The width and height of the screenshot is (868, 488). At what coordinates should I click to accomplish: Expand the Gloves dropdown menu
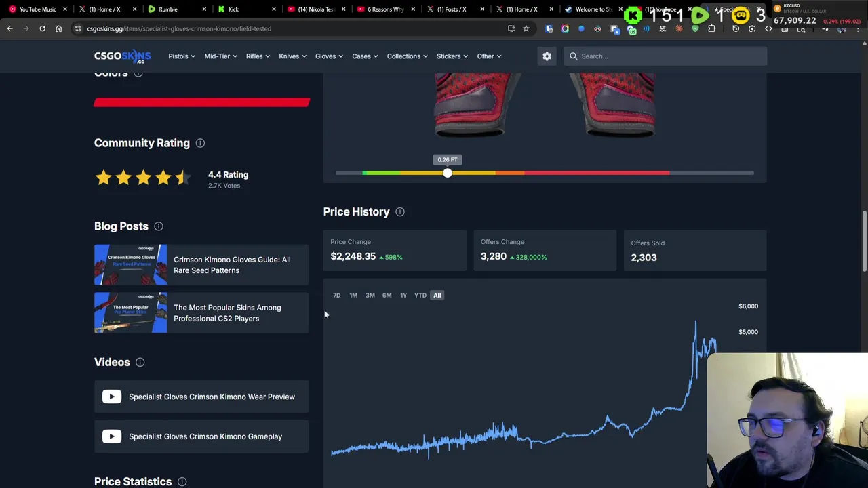click(329, 56)
